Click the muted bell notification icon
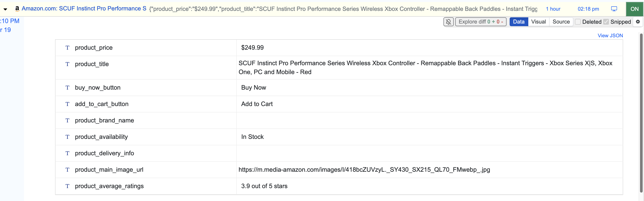644x201 pixels. click(x=449, y=22)
